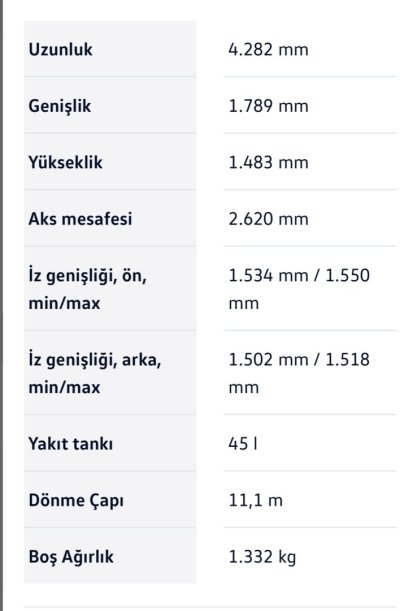Select the Aks mesafesi label
Viewport: 400px width, 611px height.
80,219
